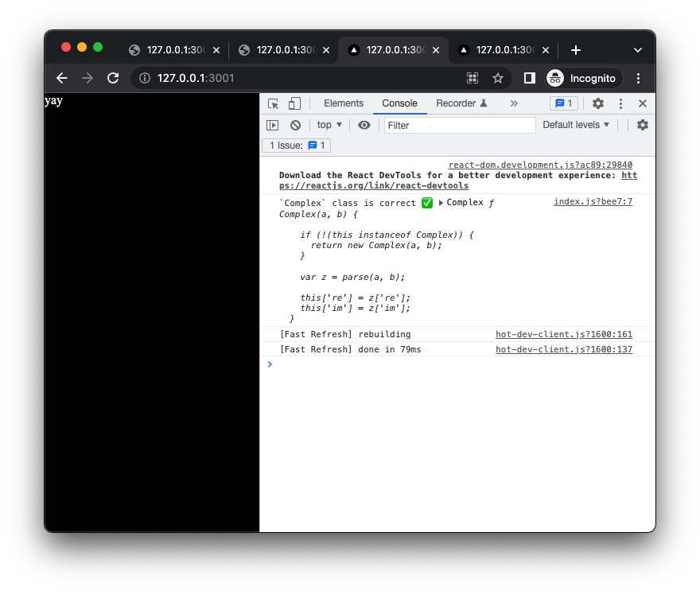Close the active third browser tab
Screen dimensions: 700x591
(x=436, y=50)
